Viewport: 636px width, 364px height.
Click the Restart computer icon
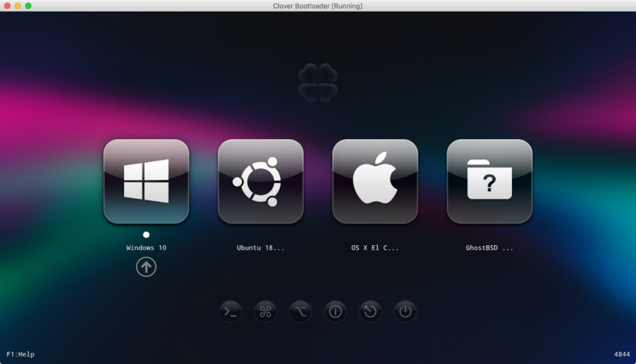[370, 311]
